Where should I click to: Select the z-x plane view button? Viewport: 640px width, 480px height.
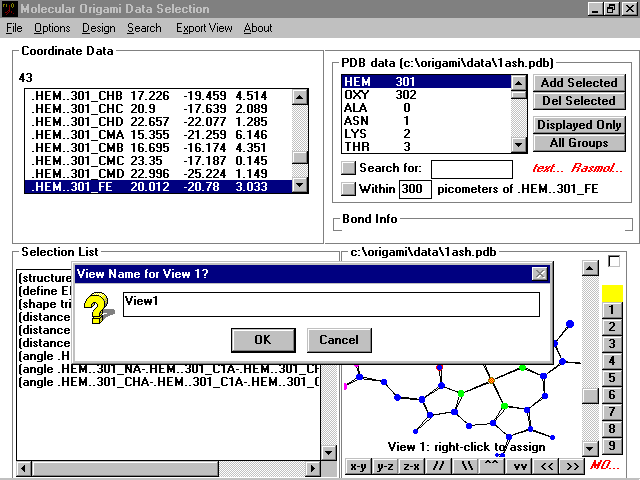tap(411, 467)
